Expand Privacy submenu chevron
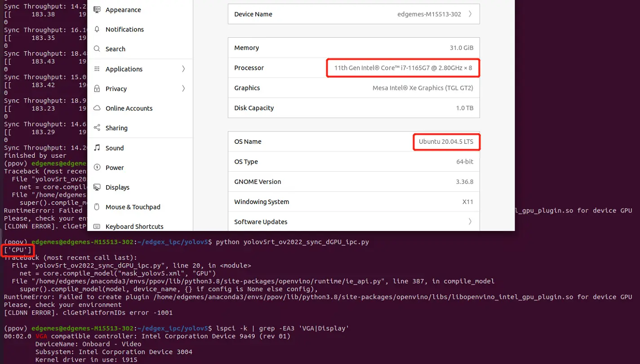 click(183, 89)
